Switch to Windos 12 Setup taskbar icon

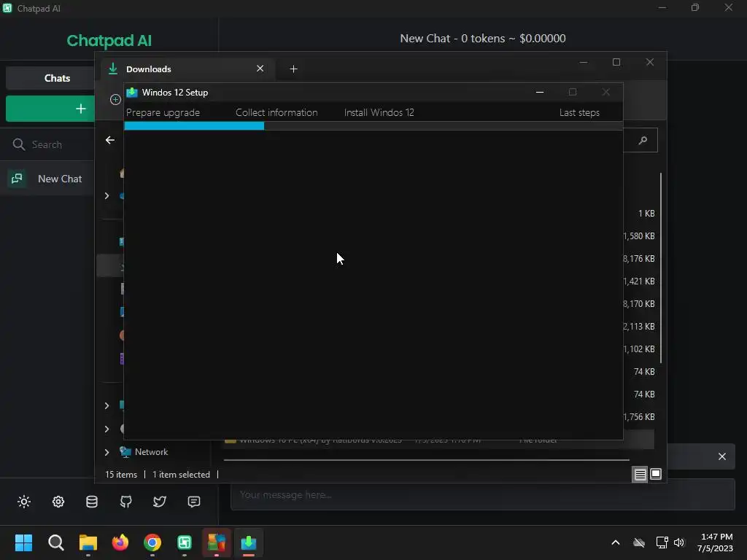coord(249,542)
